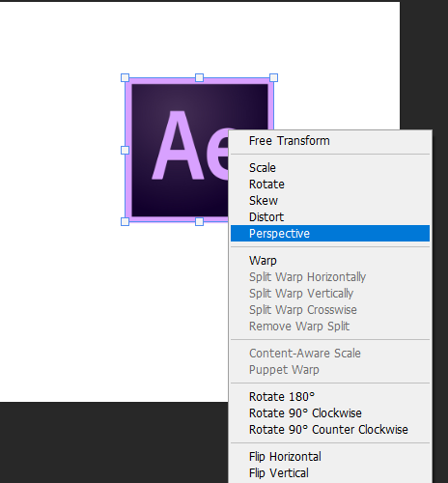The width and height of the screenshot is (448, 483).
Task: Click the grayed Split Warp Vertically item
Action: point(330,294)
